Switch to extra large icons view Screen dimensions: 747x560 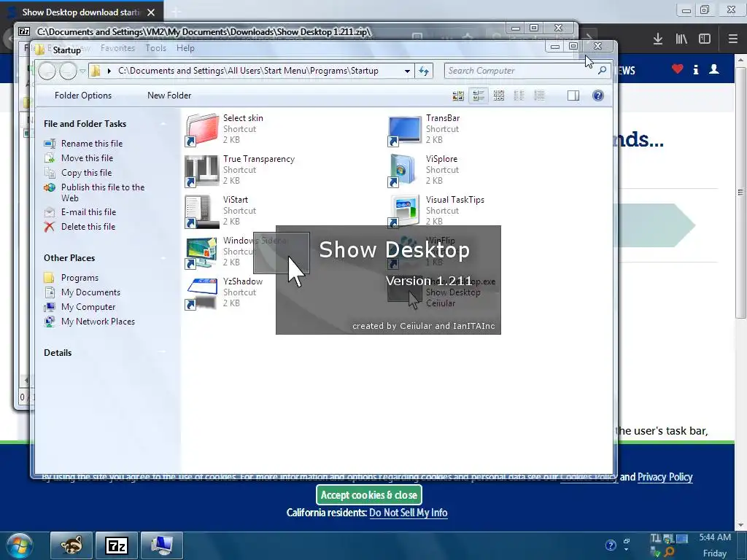[x=458, y=96]
